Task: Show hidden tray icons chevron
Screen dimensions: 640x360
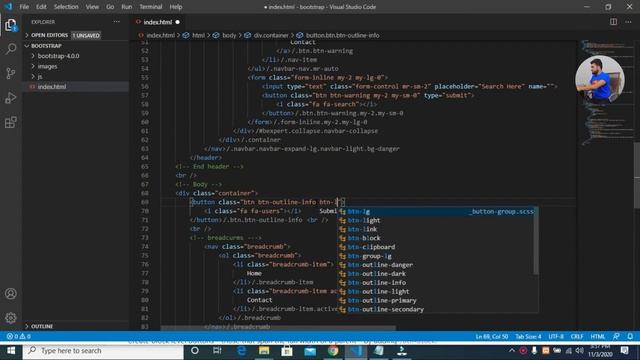Action: (x=512, y=351)
